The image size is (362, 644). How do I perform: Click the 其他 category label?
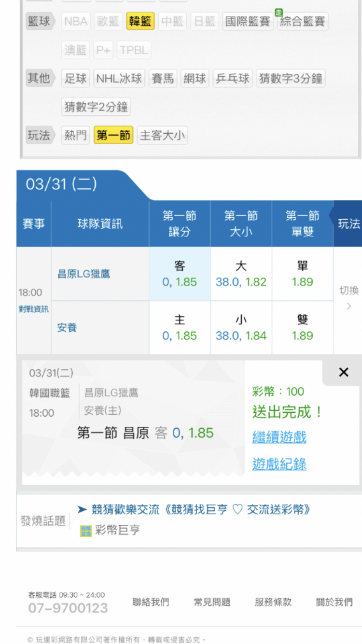coord(41,78)
